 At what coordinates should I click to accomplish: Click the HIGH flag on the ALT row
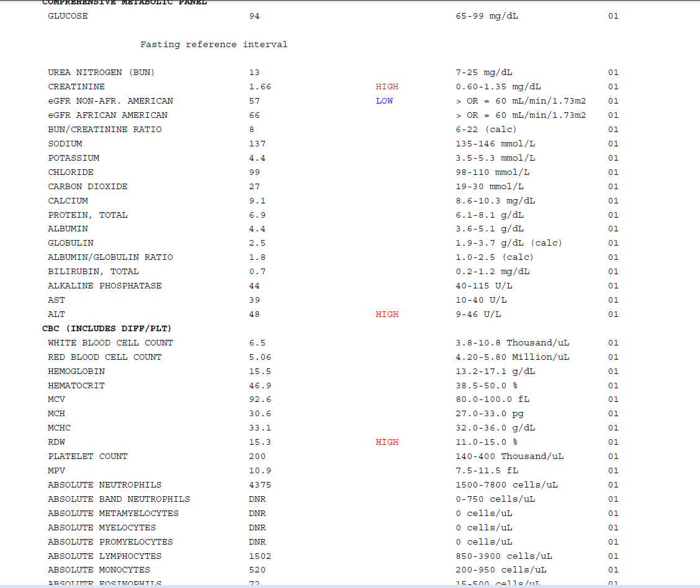coord(387,314)
